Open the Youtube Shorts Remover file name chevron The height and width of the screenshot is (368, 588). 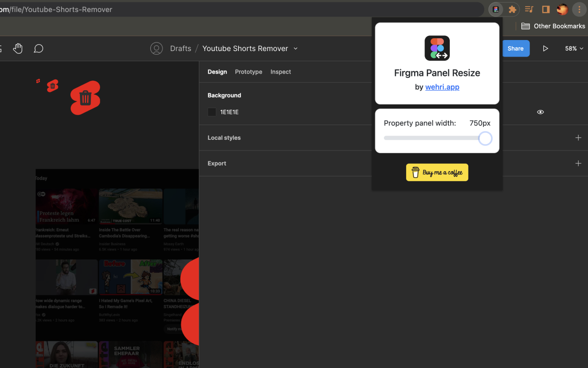coord(295,48)
